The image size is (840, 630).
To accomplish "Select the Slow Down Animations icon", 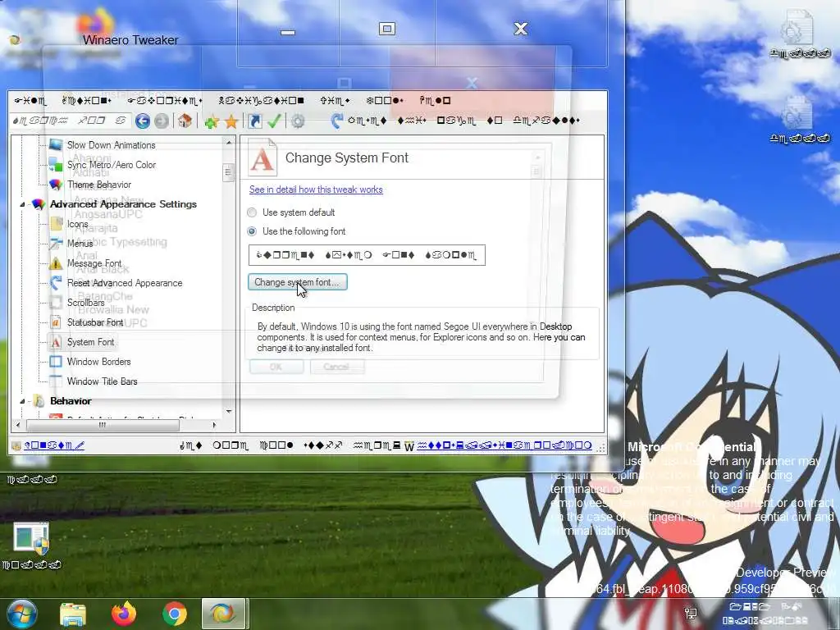I will (56, 144).
